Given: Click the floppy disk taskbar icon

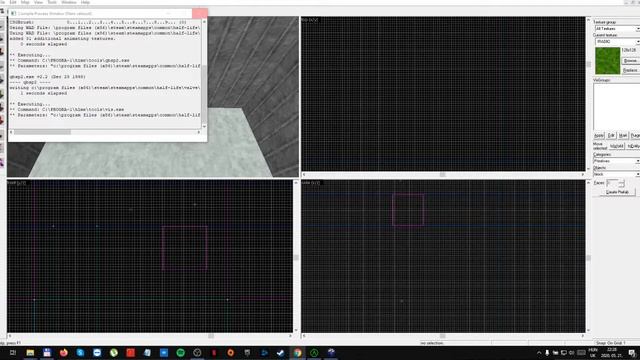Looking at the screenshot, I should [x=47, y=353].
